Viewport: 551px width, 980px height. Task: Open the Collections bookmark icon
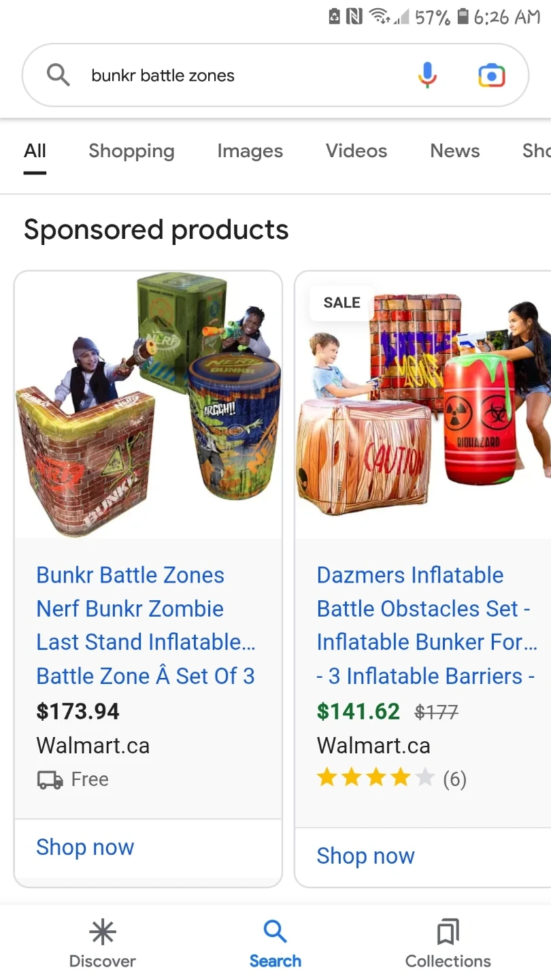click(448, 932)
